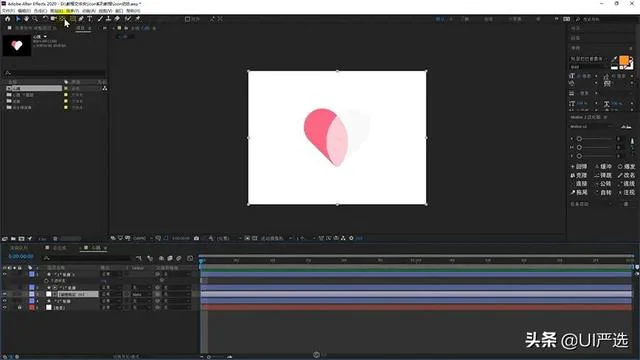This screenshot has width=640, height=360.
Task: Select the Eraser tool
Action: click(x=117, y=19)
